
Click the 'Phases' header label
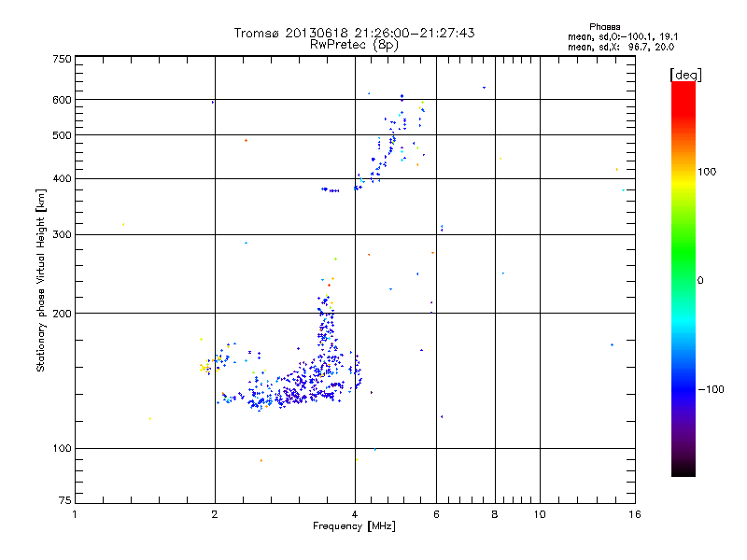point(604,27)
